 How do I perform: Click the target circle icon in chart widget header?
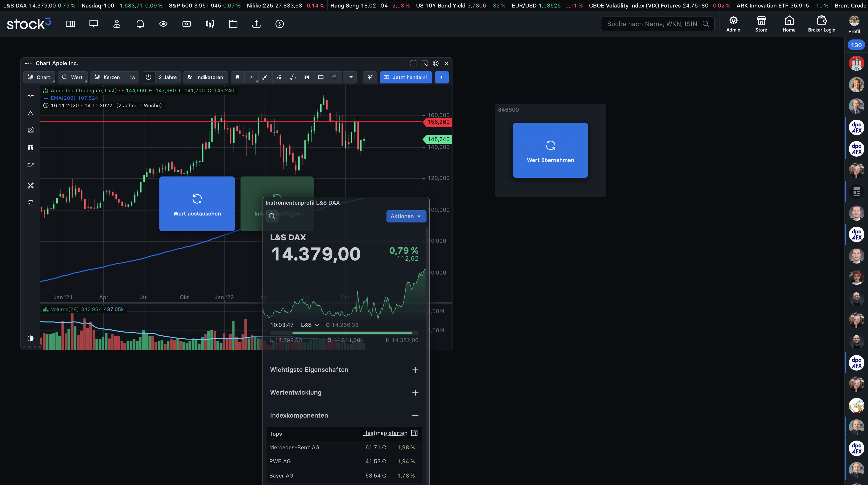pos(435,63)
